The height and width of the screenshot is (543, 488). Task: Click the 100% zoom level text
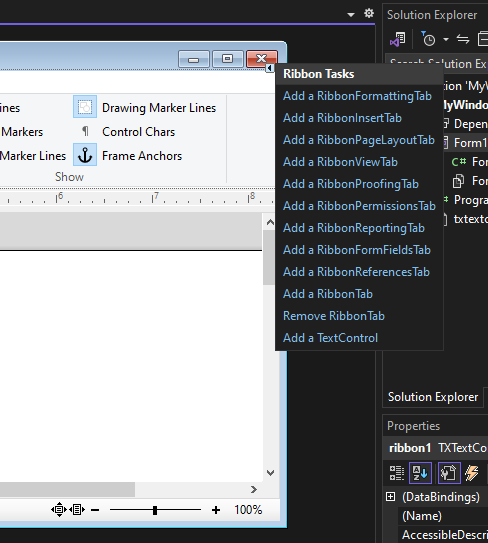coord(248,510)
